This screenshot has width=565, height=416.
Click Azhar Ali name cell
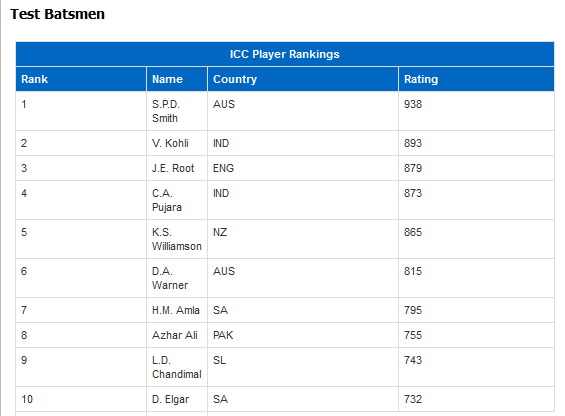coord(177,335)
